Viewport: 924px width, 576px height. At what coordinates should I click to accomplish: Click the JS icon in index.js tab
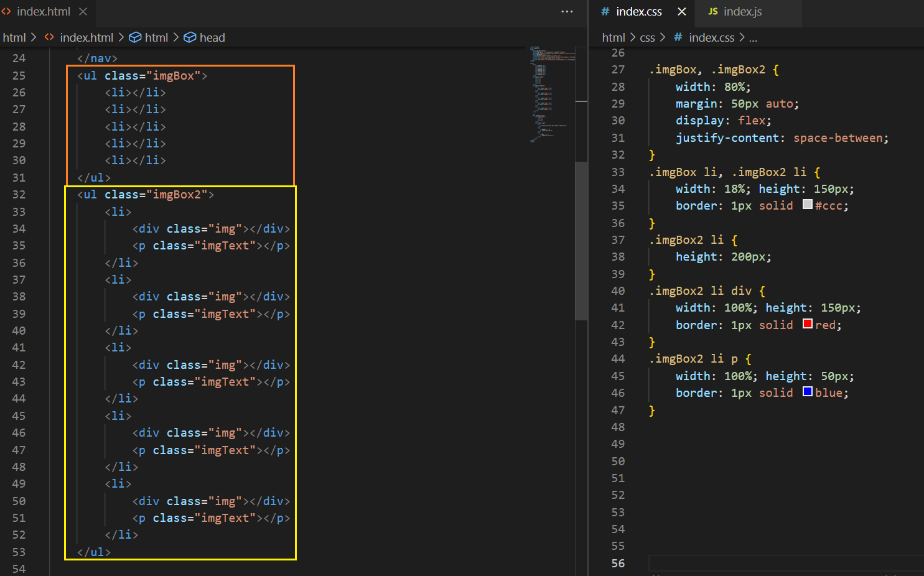coord(713,11)
